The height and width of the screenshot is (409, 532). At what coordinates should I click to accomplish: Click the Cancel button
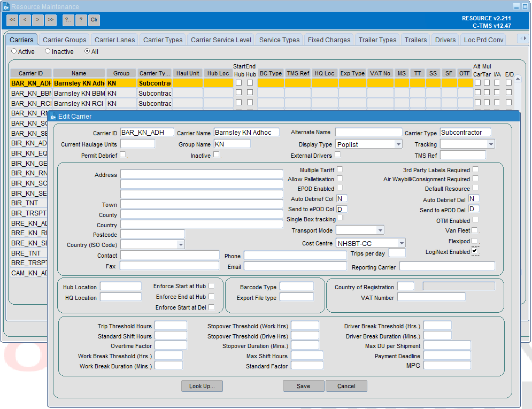pyautogui.click(x=346, y=386)
